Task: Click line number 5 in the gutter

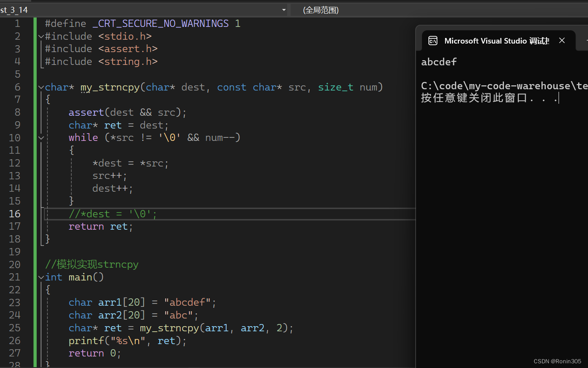Action: pos(17,74)
